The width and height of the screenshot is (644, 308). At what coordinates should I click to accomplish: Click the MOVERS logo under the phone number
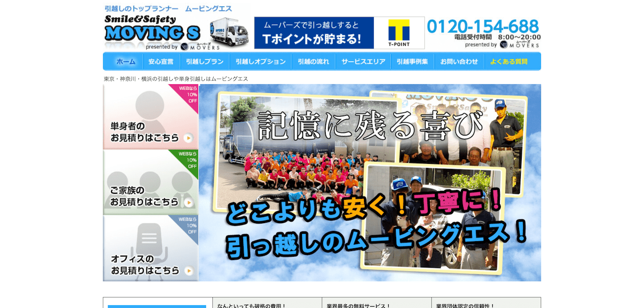[x=519, y=45]
